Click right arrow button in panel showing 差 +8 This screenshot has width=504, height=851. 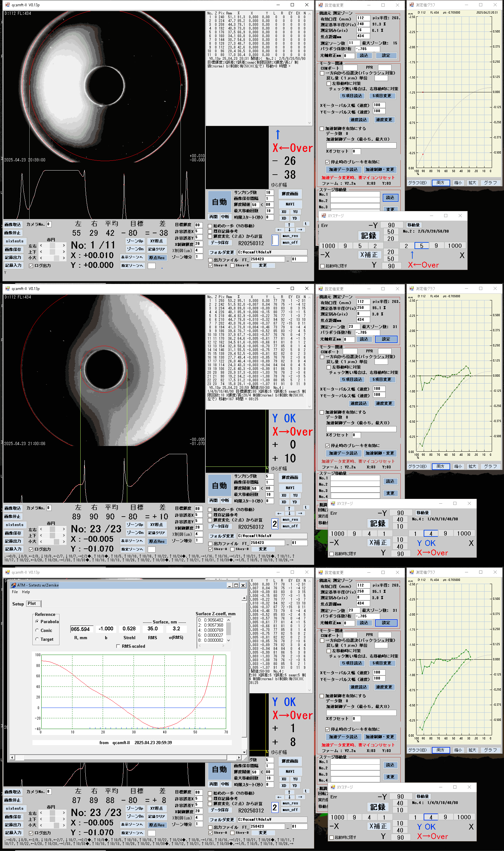tap(300, 797)
